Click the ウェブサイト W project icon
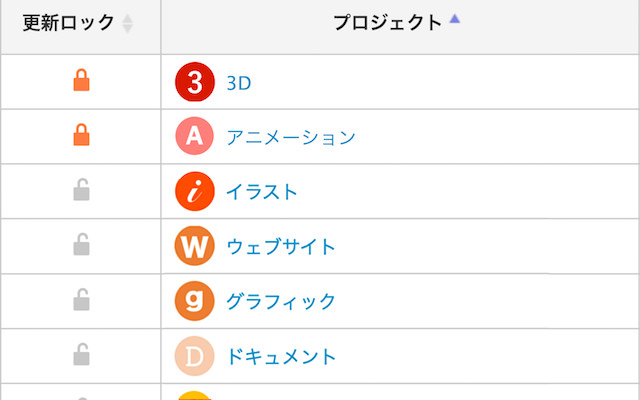Image resolution: width=640 pixels, height=400 pixels. (195, 246)
